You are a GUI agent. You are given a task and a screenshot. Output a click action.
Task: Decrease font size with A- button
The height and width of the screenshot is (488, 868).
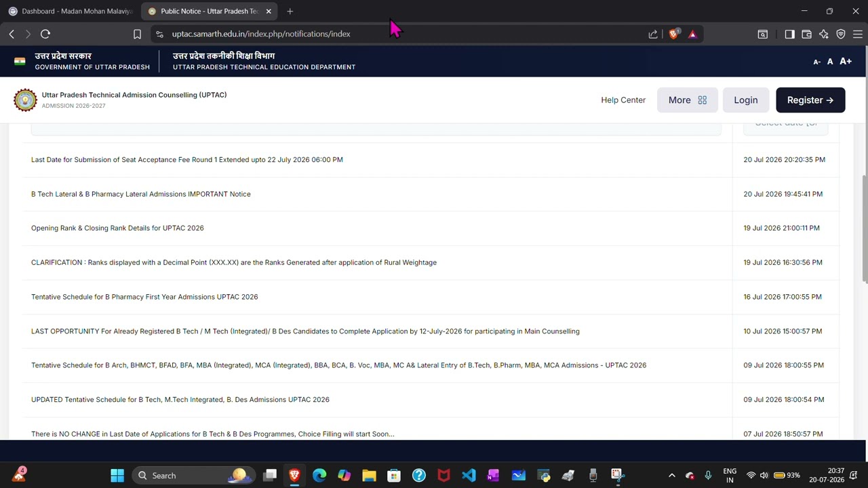[816, 62]
